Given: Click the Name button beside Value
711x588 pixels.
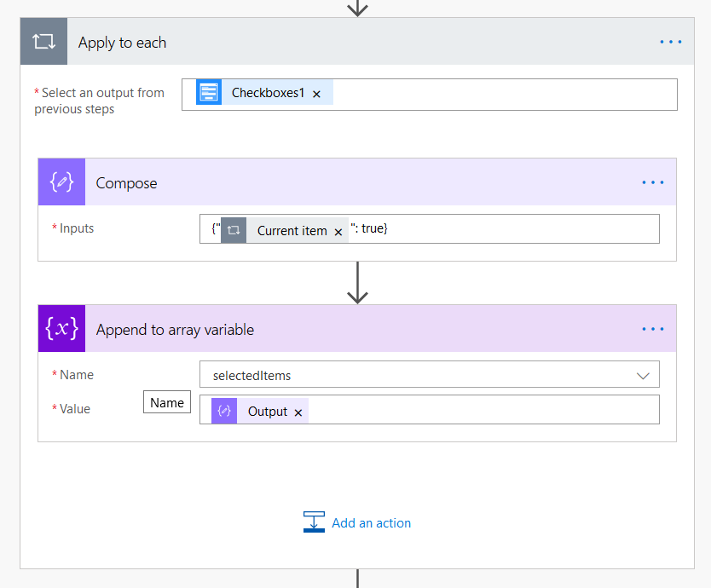Looking at the screenshot, I should 166,401.
